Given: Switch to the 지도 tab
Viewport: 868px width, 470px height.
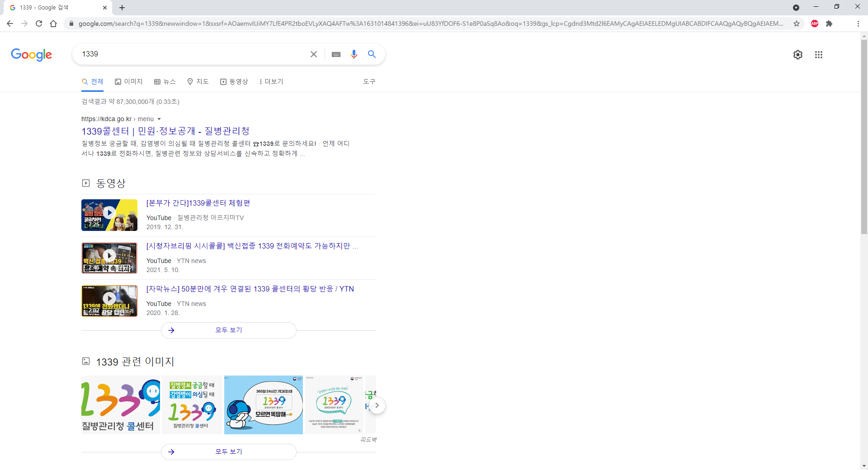Looking at the screenshot, I should [198, 82].
